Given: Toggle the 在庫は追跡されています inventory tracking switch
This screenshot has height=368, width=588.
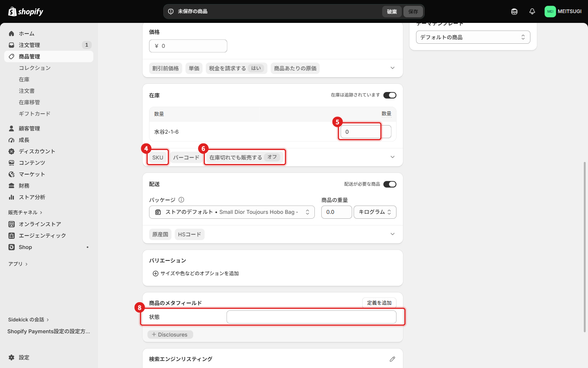Looking at the screenshot, I should point(390,95).
